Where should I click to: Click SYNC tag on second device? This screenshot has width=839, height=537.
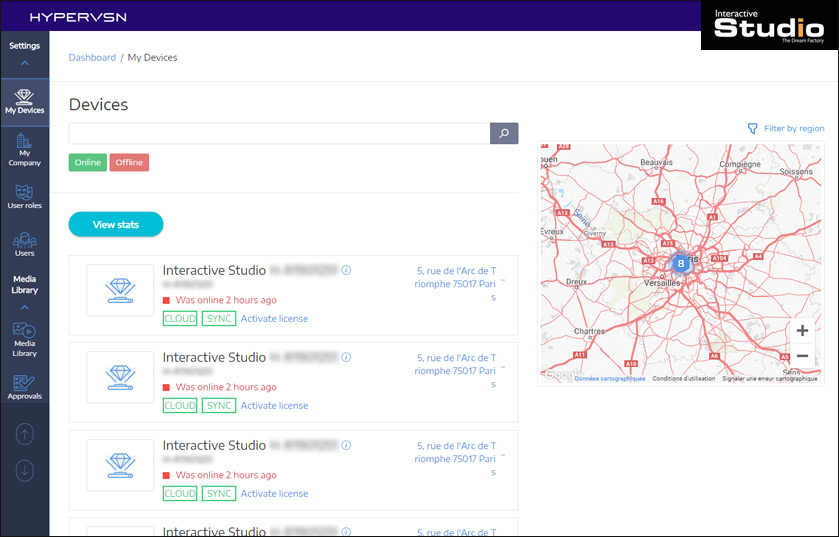click(219, 405)
